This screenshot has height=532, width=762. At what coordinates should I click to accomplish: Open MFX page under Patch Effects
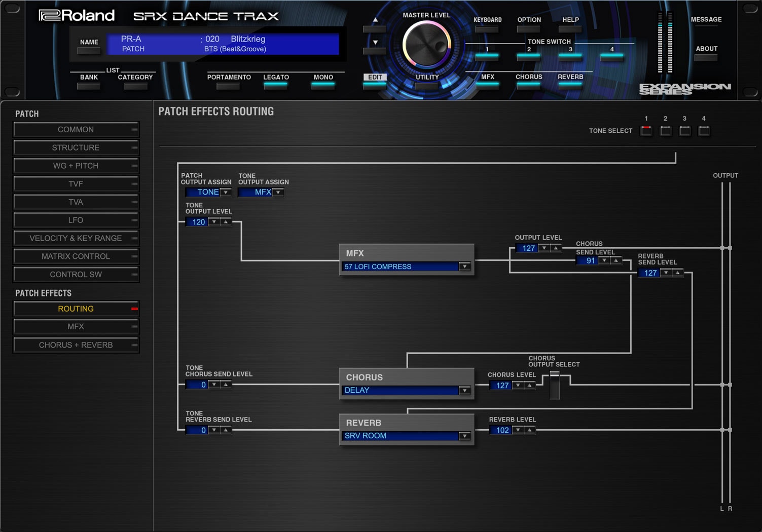[x=76, y=327]
